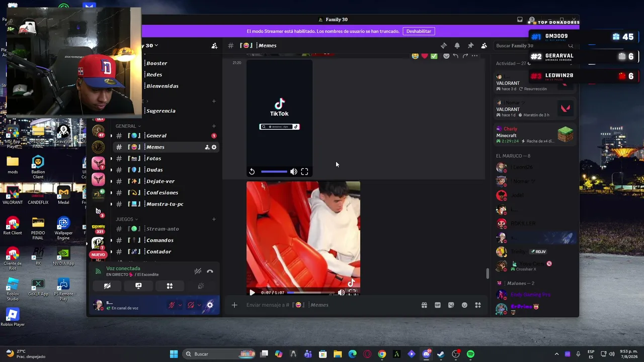Open Spotify from the taskbar
The height and width of the screenshot is (362, 644).
470,354
